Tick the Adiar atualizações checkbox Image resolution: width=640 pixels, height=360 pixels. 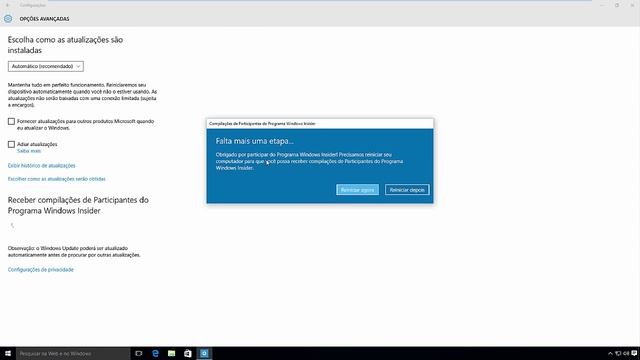[x=11, y=144]
